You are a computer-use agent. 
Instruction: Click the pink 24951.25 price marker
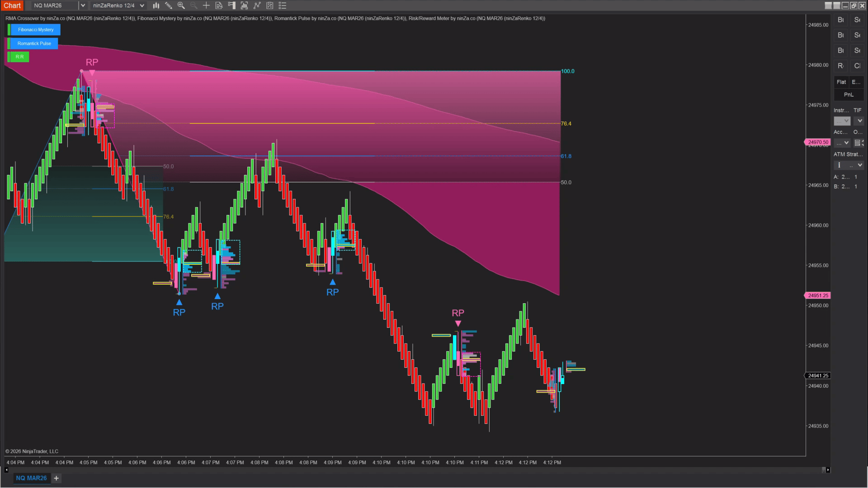click(x=818, y=296)
